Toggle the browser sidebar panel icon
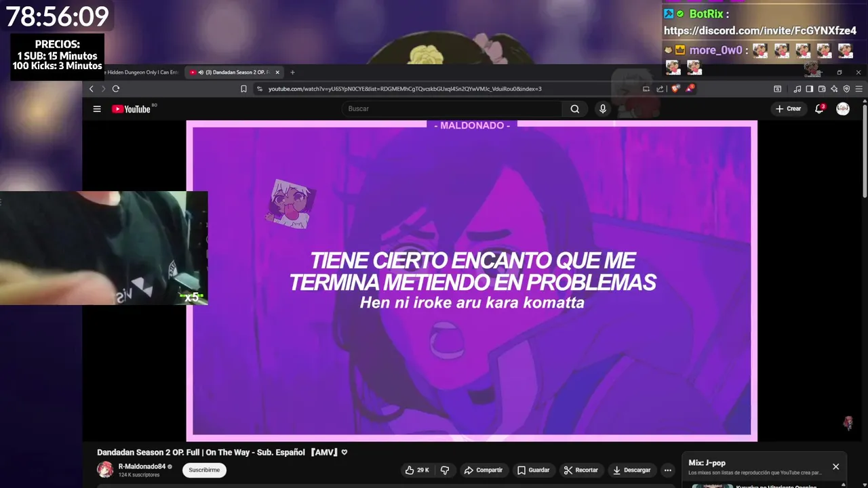This screenshot has width=868, height=488. point(809,89)
